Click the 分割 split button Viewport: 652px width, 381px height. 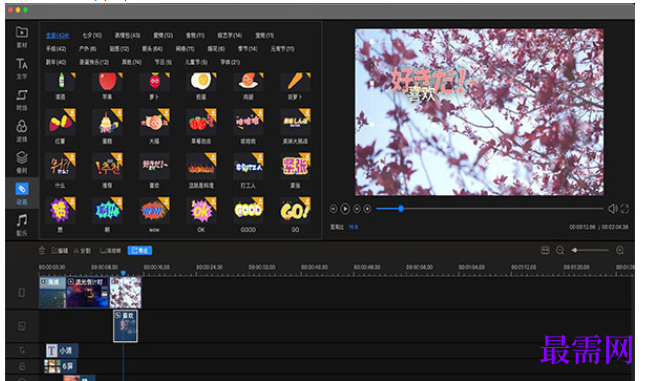(82, 250)
